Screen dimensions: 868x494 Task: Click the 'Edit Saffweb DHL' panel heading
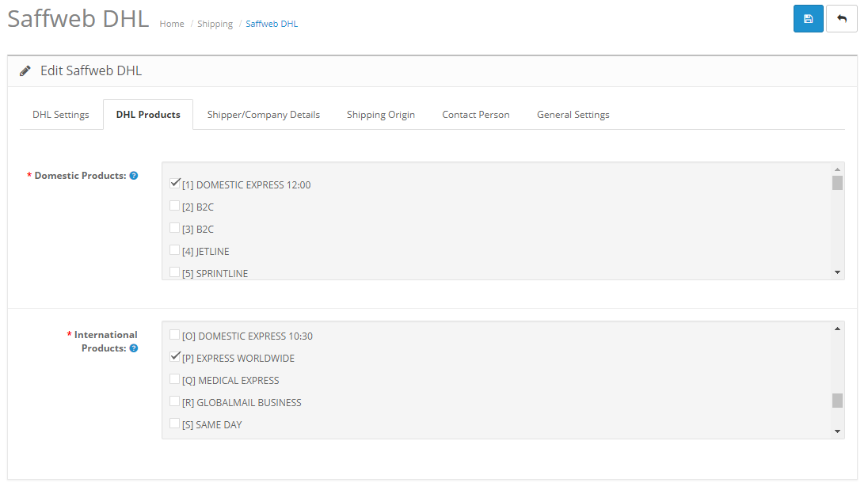pos(91,70)
